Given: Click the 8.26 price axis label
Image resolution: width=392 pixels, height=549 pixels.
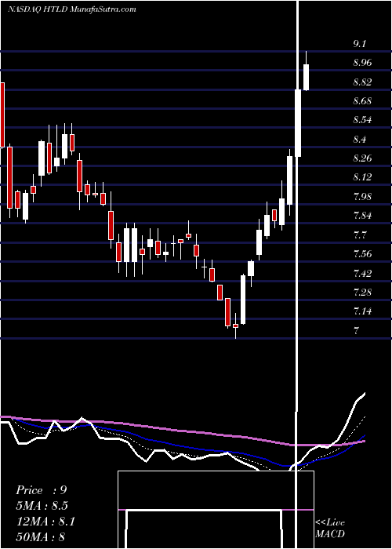Looking at the screenshot, I should [362, 158].
